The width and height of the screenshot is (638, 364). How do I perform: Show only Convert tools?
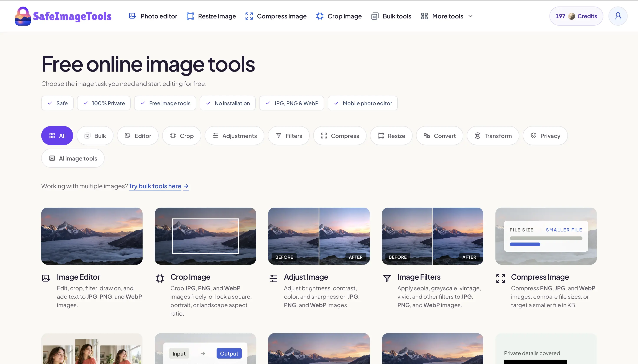pos(439,136)
